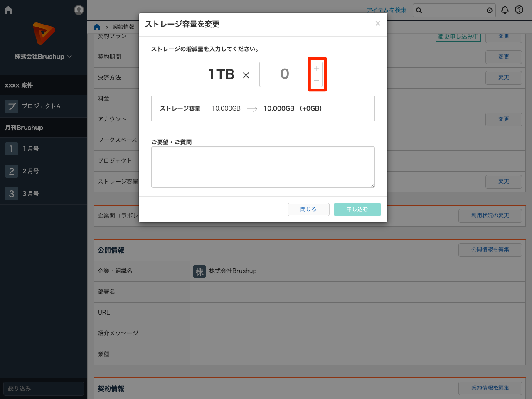
Task: Click the 変更申し込み中 status badge
Action: click(x=458, y=37)
